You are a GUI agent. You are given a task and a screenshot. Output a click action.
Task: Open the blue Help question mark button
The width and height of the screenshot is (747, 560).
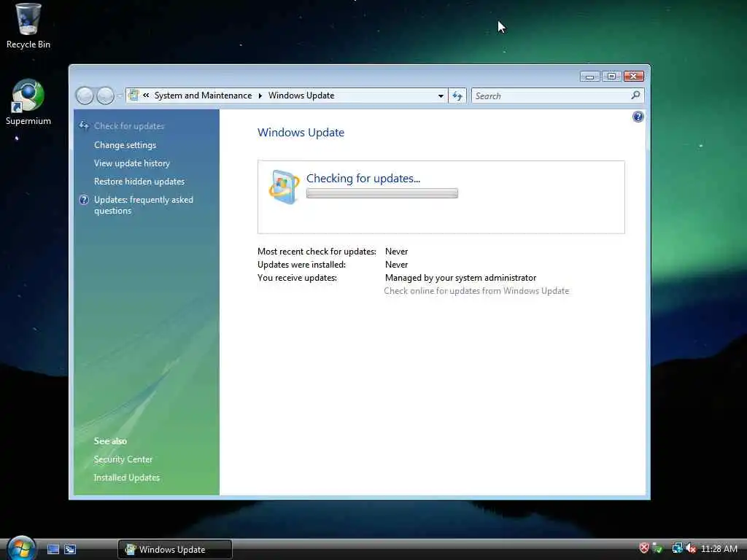click(x=638, y=117)
